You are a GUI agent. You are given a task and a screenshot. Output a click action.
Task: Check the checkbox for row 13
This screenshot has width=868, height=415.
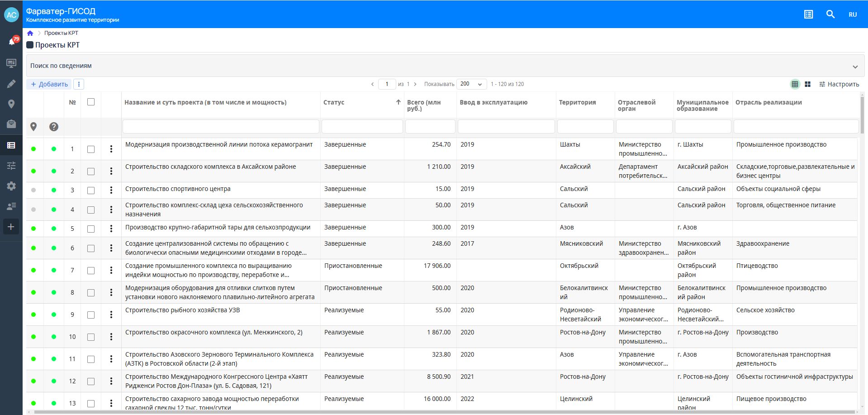point(91,404)
